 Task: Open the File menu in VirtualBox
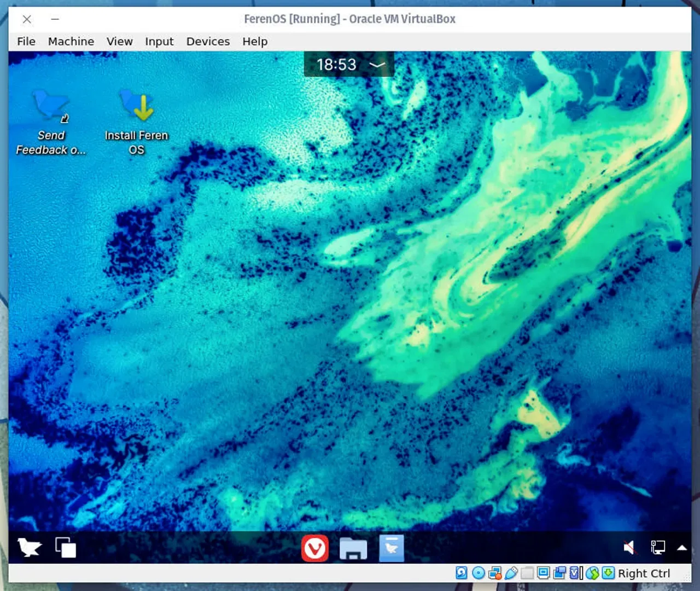coord(26,42)
